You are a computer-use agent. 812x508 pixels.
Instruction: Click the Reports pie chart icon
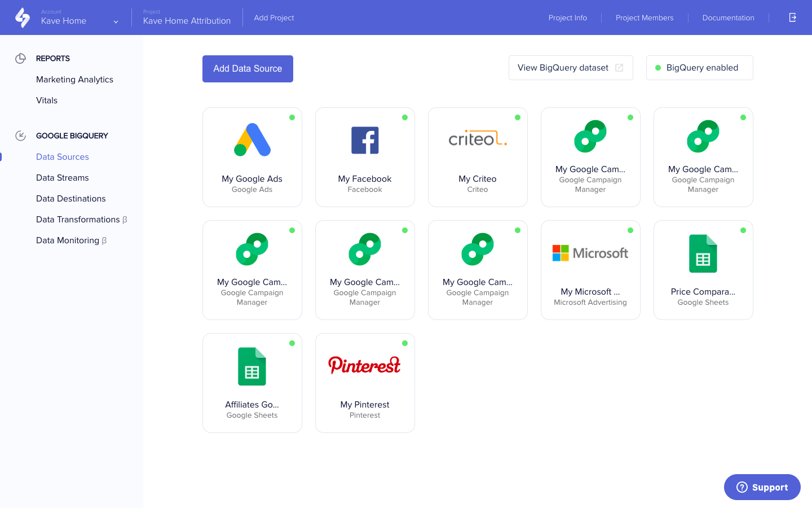(x=20, y=58)
